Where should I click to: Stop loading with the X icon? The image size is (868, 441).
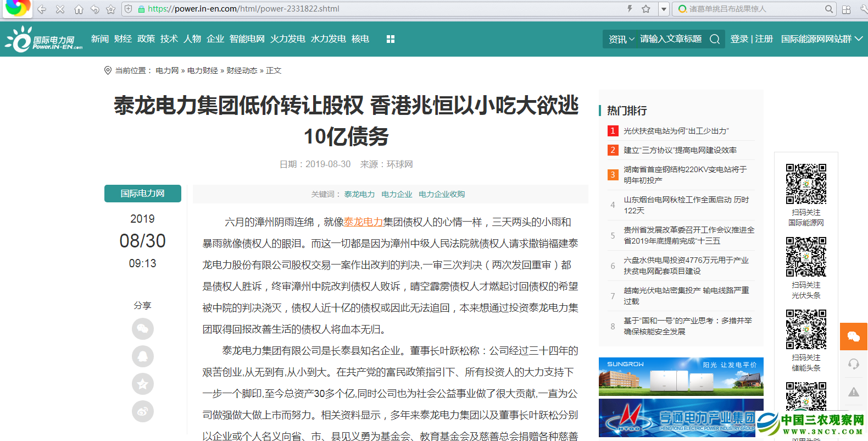pyautogui.click(x=60, y=9)
